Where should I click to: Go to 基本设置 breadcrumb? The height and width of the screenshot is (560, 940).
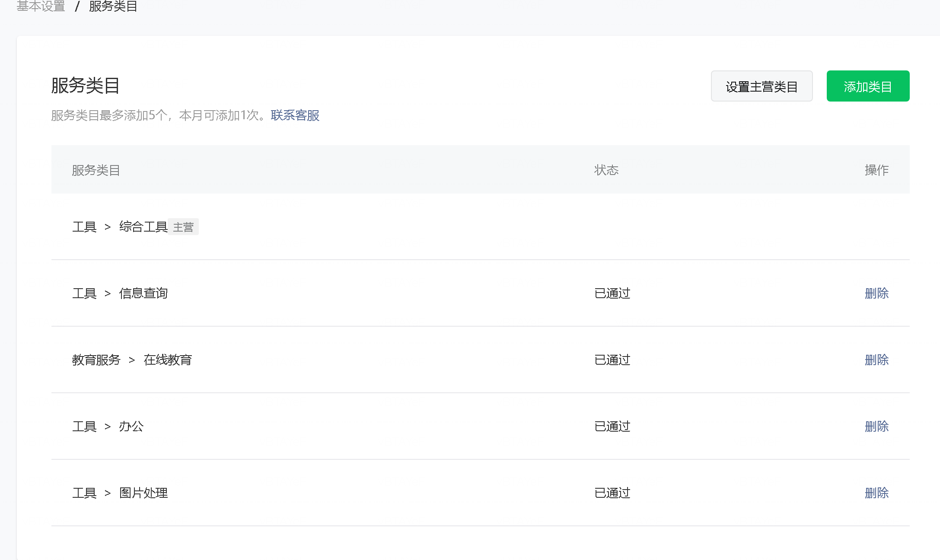pos(41,6)
